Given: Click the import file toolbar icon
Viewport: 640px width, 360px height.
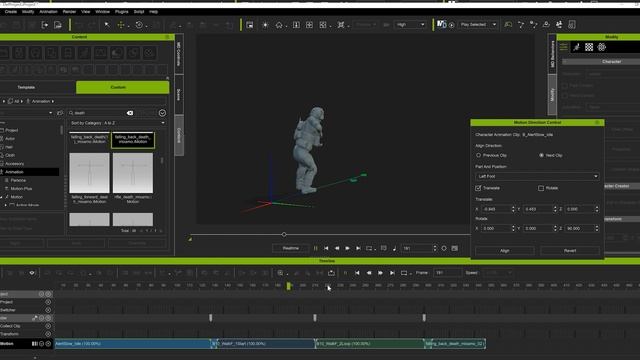Looking at the screenshot, I should click(x=45, y=25).
